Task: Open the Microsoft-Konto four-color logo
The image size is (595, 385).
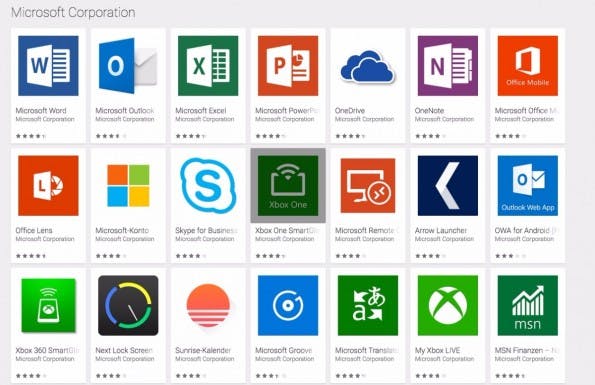Action: pyautogui.click(x=128, y=185)
